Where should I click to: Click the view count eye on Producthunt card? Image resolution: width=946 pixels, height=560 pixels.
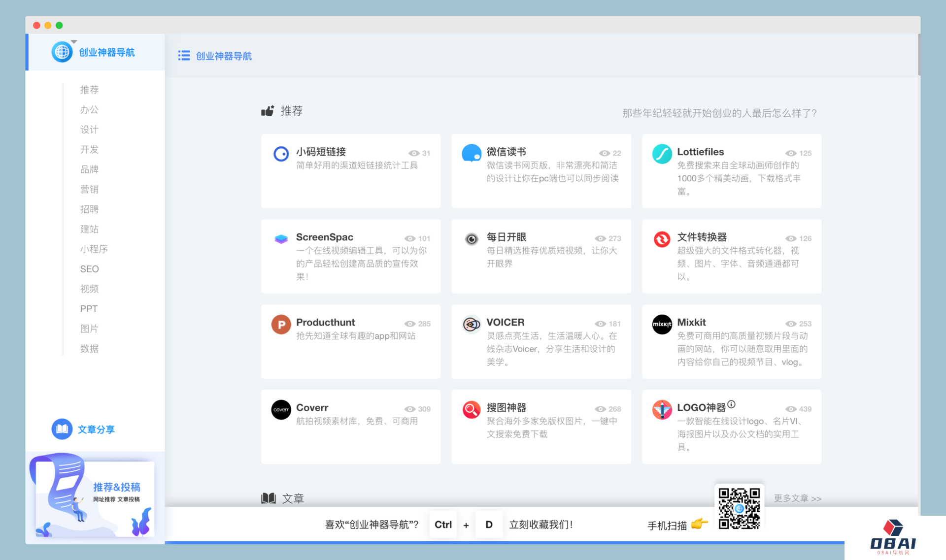pyautogui.click(x=409, y=324)
